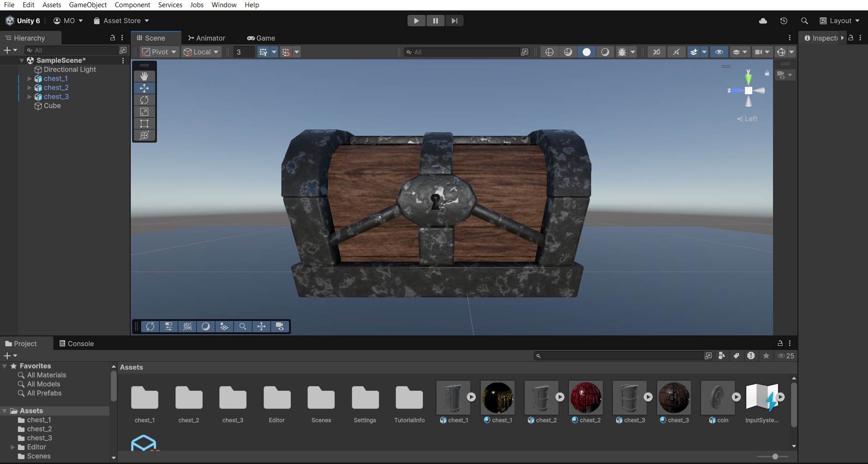The image size is (868, 464).
Task: Select the Move tool in Scene view
Action: 144,88
